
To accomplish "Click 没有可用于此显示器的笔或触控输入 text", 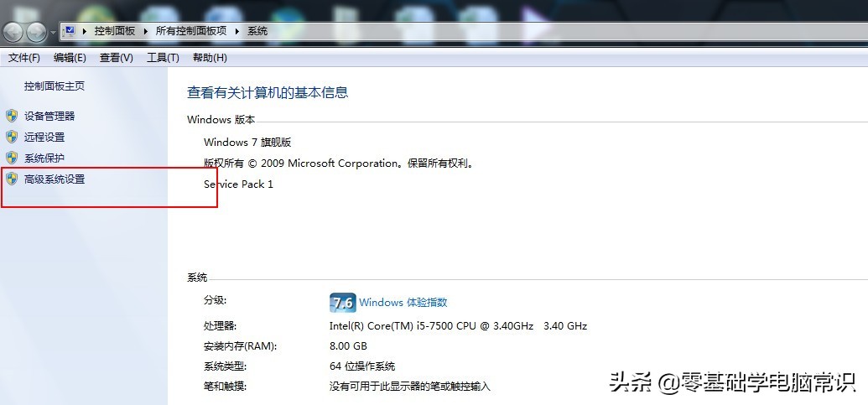I will [410, 387].
